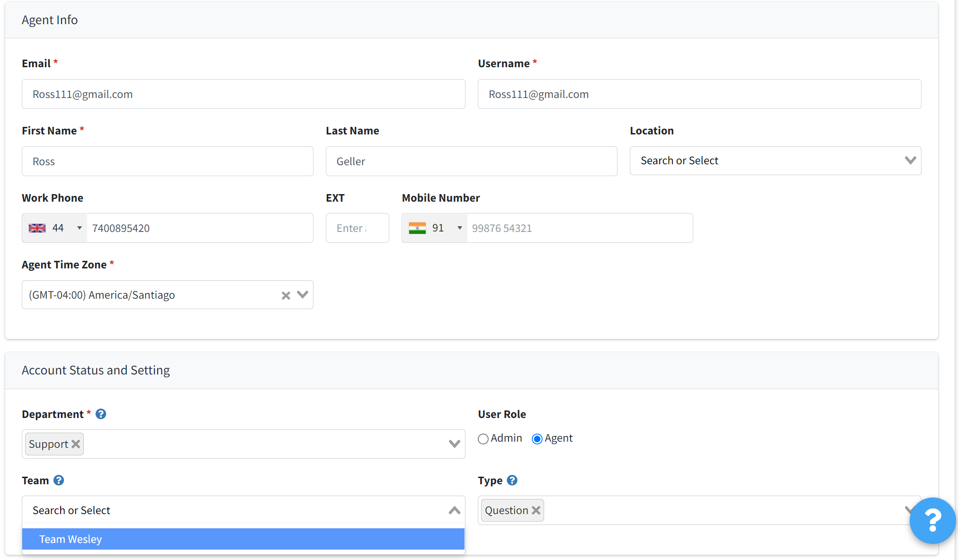Open the Agent Time Zone dropdown
The width and height of the screenshot is (958, 560).
[303, 294]
